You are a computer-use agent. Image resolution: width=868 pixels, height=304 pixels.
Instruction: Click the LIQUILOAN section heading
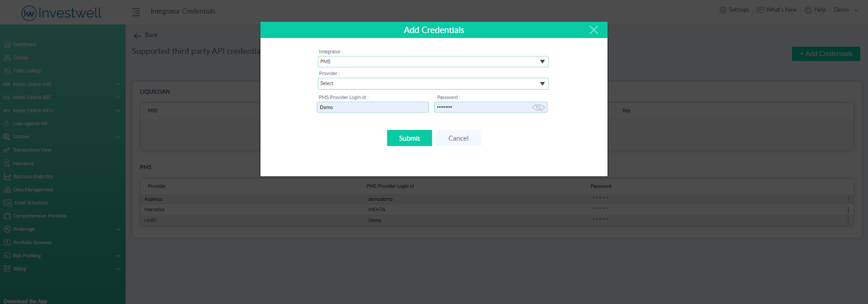[x=155, y=92]
